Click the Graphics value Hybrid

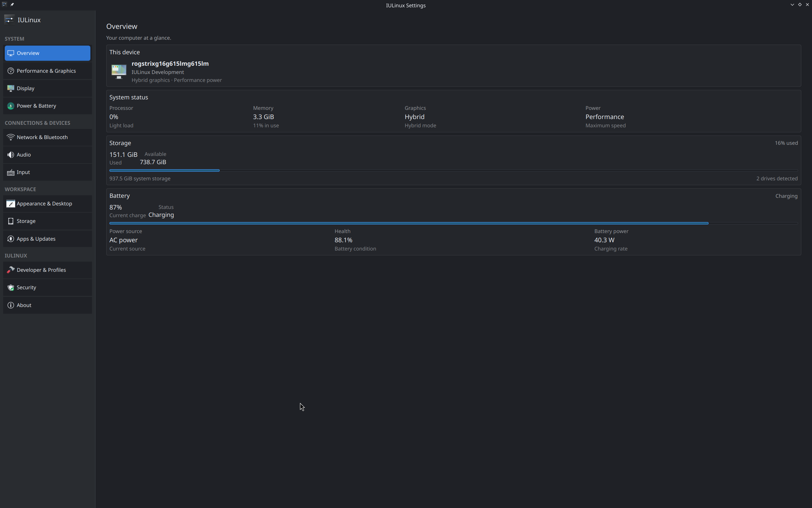click(414, 117)
